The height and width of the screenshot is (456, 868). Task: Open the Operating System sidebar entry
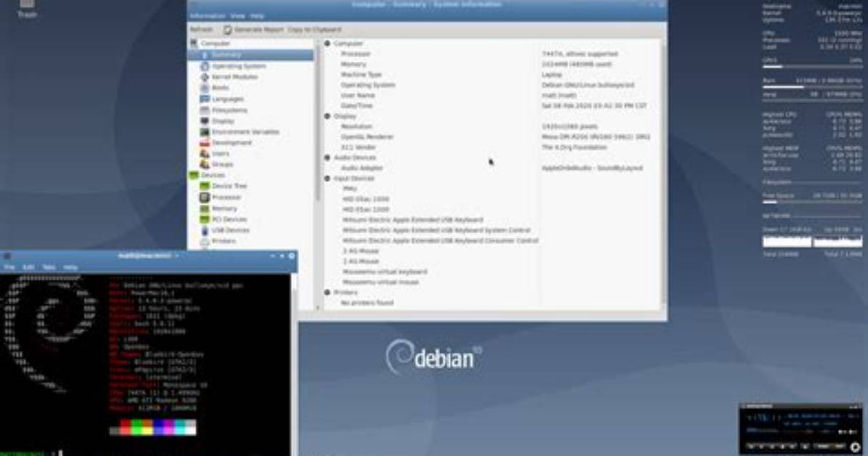tap(239, 66)
